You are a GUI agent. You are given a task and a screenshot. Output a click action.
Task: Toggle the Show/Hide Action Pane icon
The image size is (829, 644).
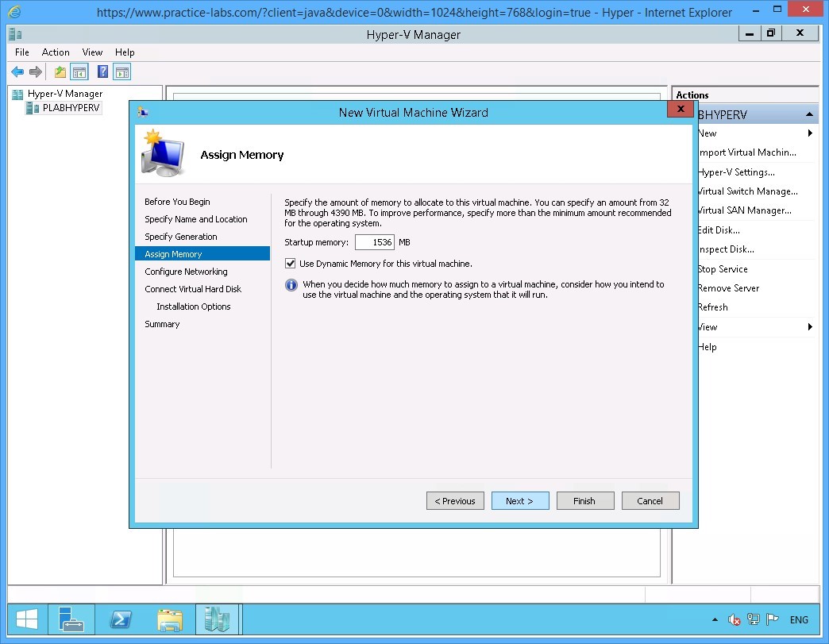pyautogui.click(x=121, y=71)
